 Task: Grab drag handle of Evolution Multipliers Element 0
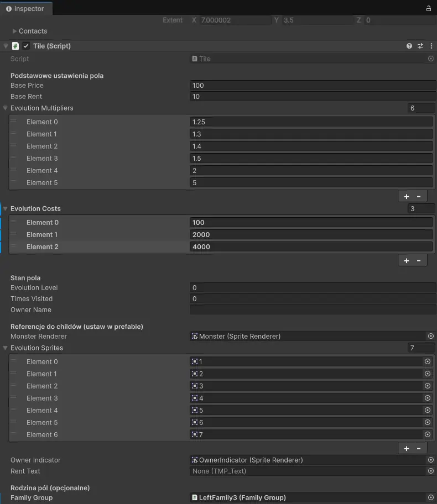coord(13,121)
